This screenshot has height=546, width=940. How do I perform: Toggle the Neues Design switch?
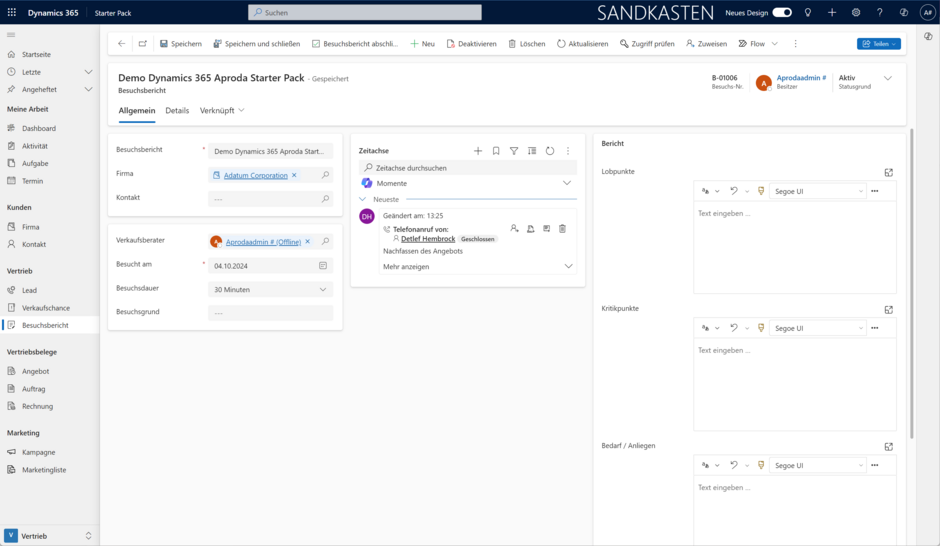782,12
